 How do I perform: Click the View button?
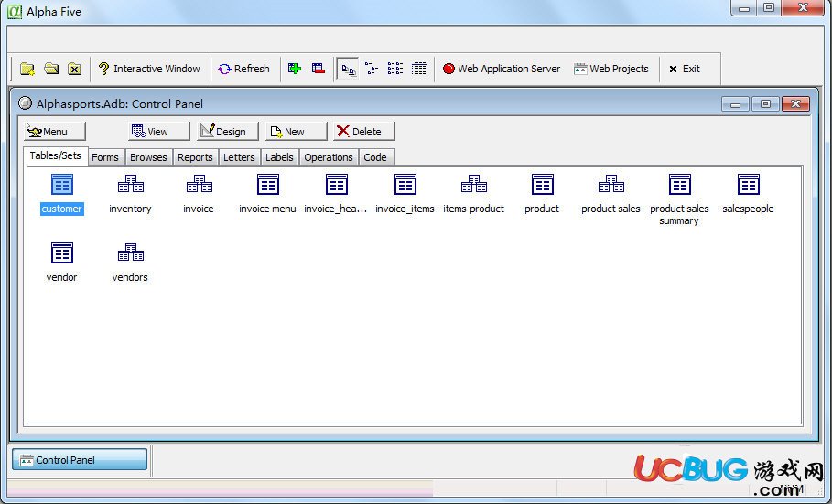pyautogui.click(x=158, y=131)
